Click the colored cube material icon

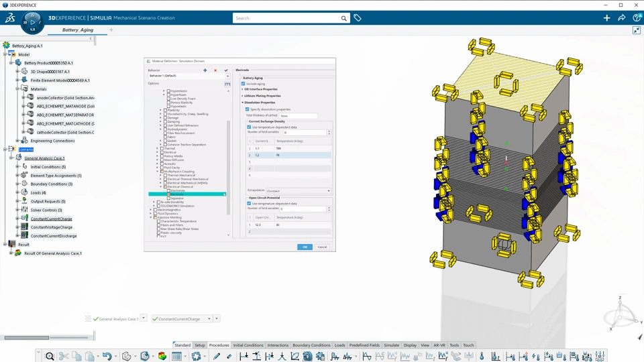pos(162,356)
